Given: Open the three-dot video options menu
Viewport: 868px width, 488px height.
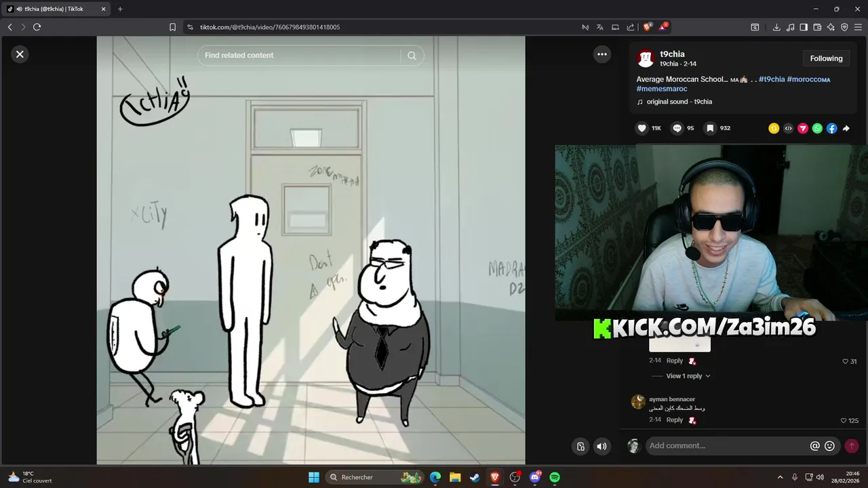Looking at the screenshot, I should tap(602, 55).
